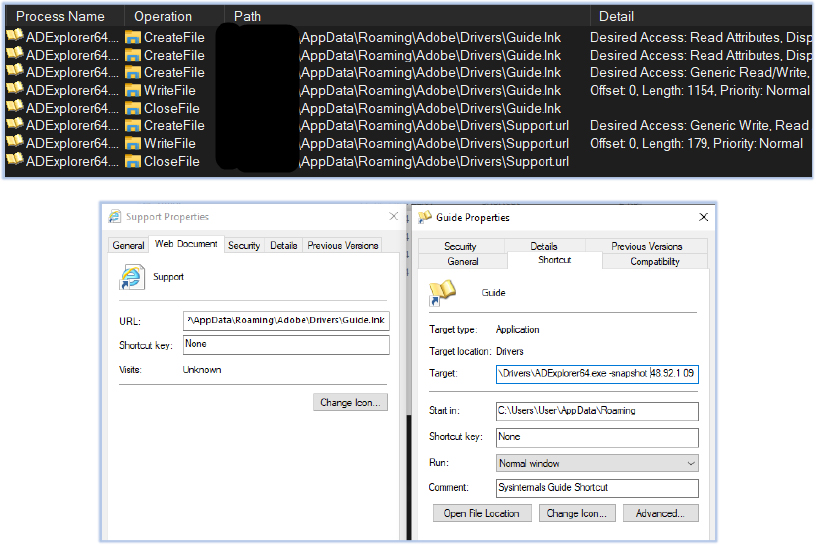Close the Guide Properties window
This screenshot has width=816, height=545.
tap(704, 217)
